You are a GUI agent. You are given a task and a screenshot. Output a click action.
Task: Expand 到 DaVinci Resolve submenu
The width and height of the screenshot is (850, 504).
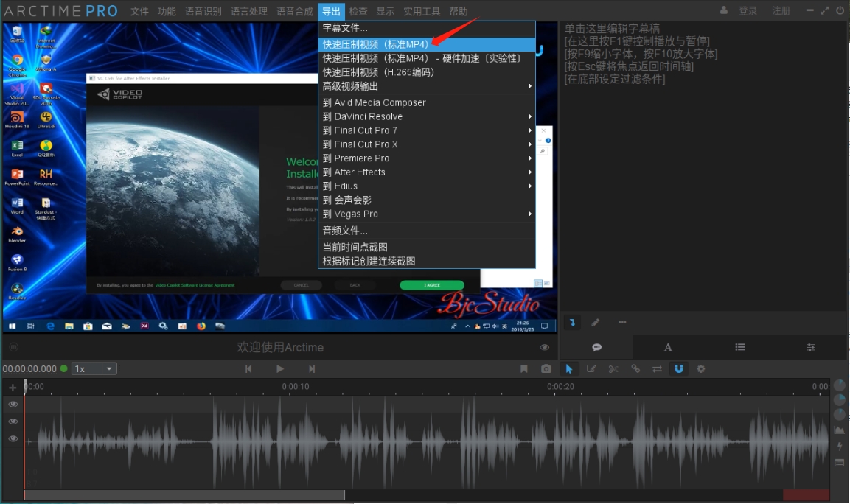pyautogui.click(x=427, y=116)
